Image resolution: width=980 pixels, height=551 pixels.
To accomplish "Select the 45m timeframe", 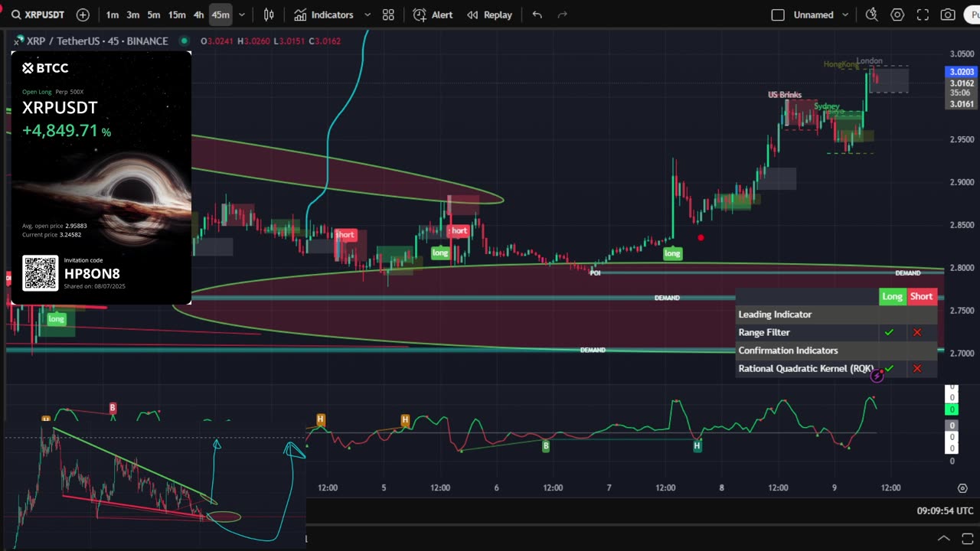I will [x=220, y=15].
